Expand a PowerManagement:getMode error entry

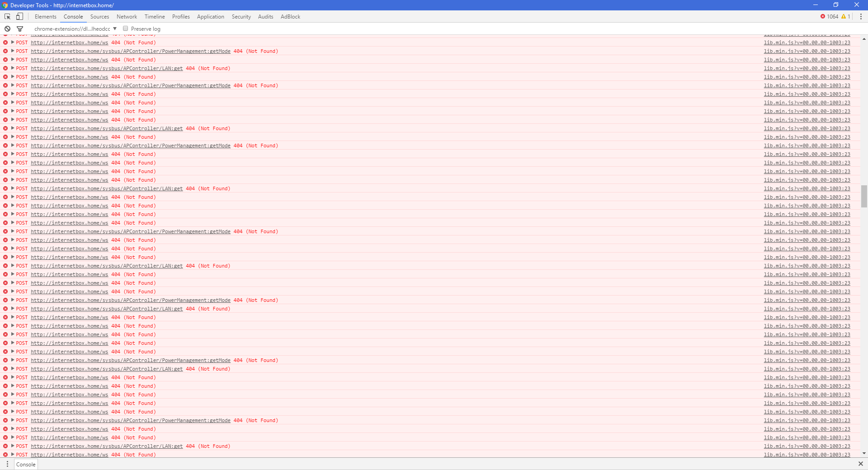[x=13, y=51]
